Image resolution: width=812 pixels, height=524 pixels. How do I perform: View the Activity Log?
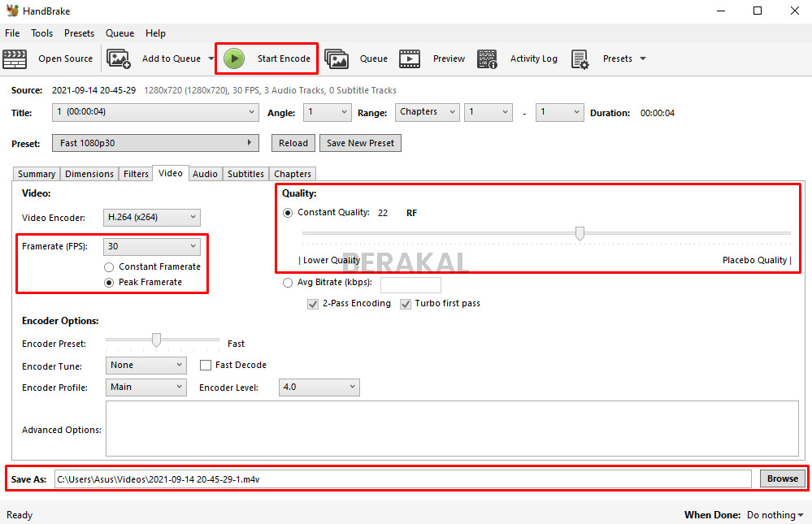point(487,58)
